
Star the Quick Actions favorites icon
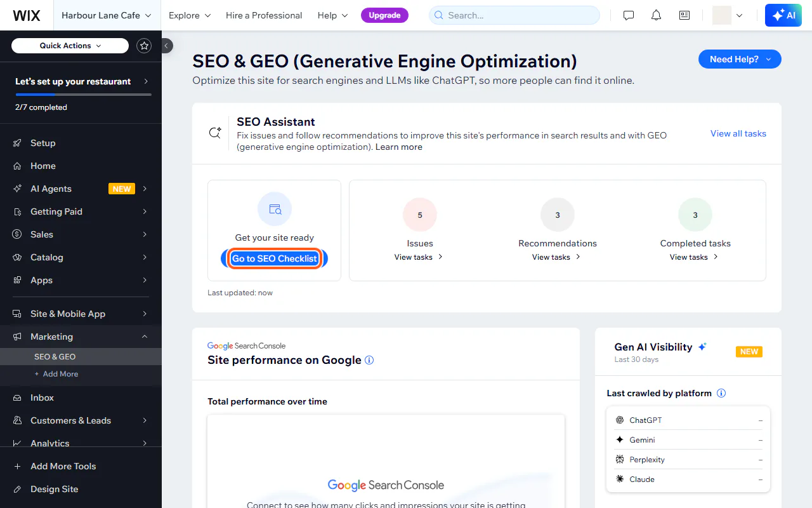pyautogui.click(x=144, y=46)
